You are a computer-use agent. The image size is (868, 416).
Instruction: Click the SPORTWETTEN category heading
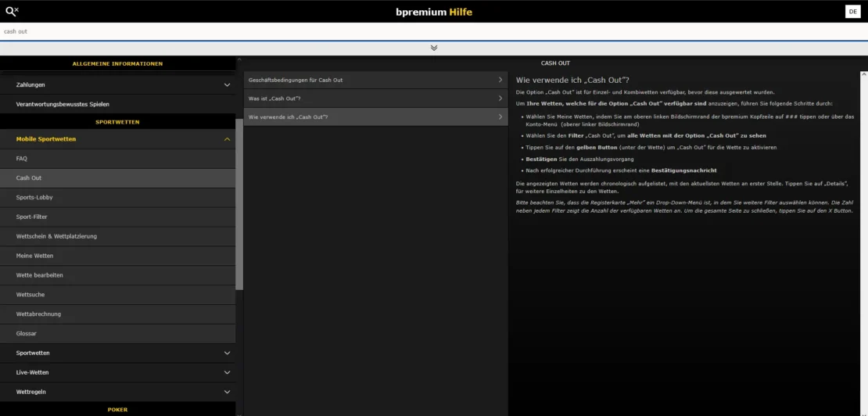click(x=117, y=122)
